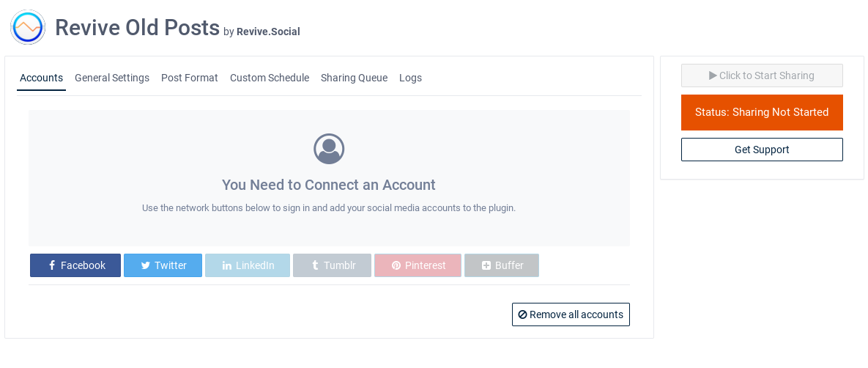Click the Revive.Social author link
The height and width of the screenshot is (368, 868).
click(x=268, y=32)
